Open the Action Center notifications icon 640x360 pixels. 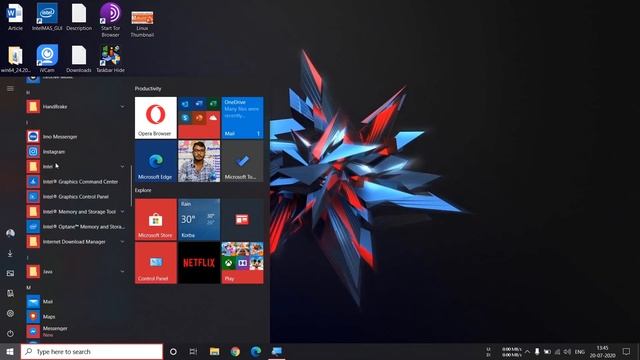[626, 351]
